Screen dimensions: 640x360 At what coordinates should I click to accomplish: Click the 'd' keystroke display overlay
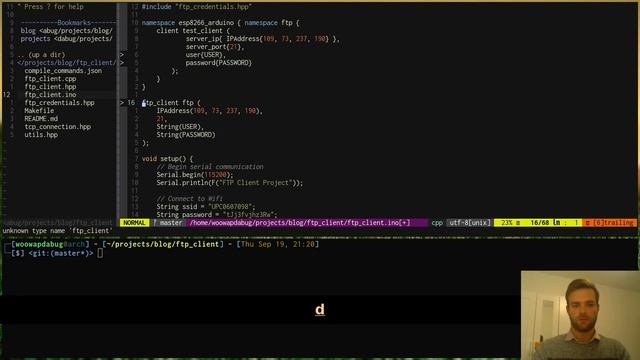coord(320,310)
